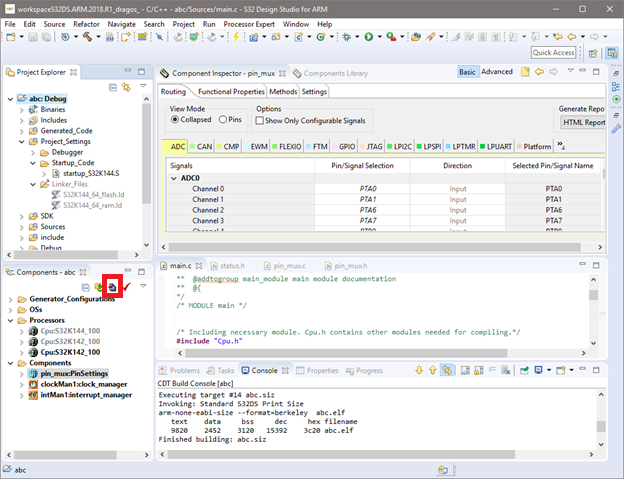Open the Run icon dropdown arrow
The image size is (624, 479).
tap(379, 37)
